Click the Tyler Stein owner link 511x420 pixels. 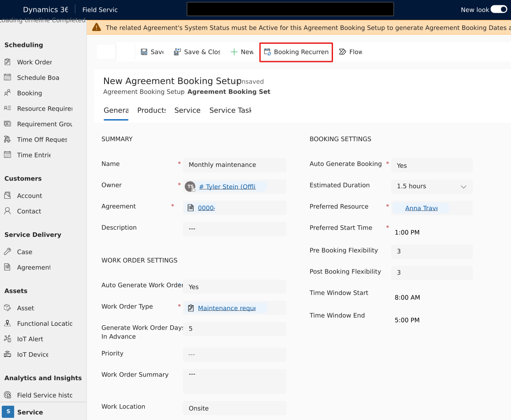pyautogui.click(x=227, y=187)
